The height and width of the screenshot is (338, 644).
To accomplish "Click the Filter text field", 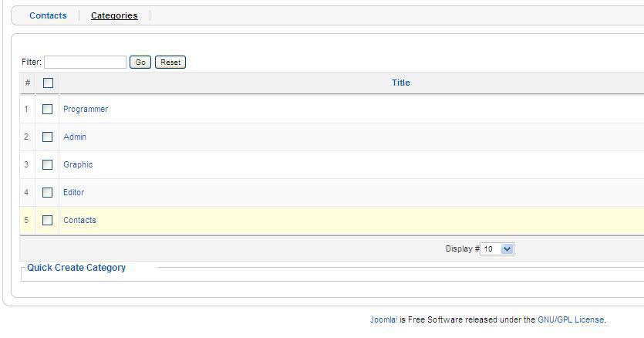I will click(85, 62).
